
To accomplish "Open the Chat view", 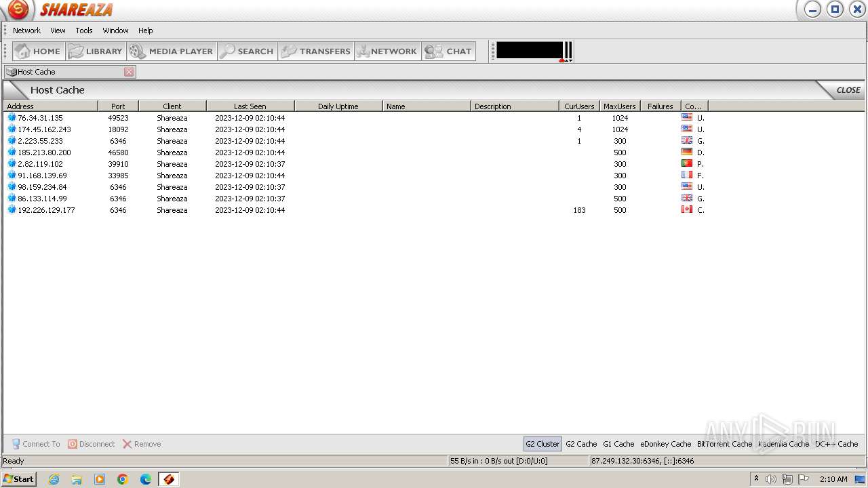I will pos(448,52).
